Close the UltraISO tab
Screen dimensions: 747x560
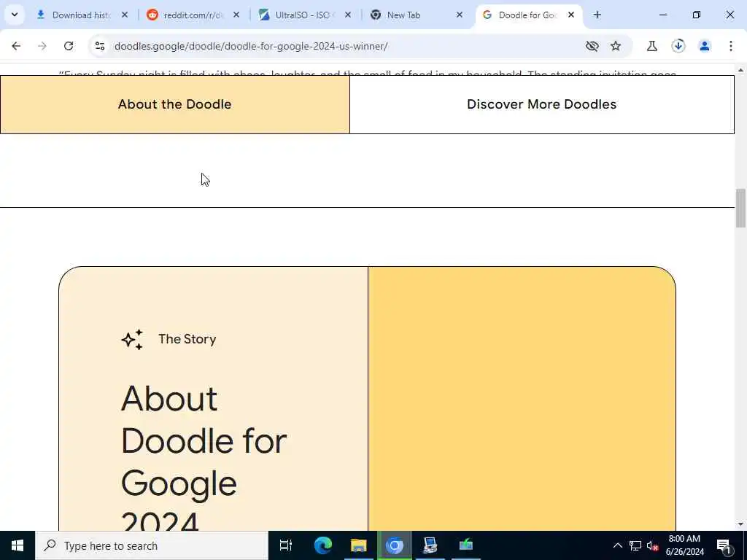coord(348,15)
